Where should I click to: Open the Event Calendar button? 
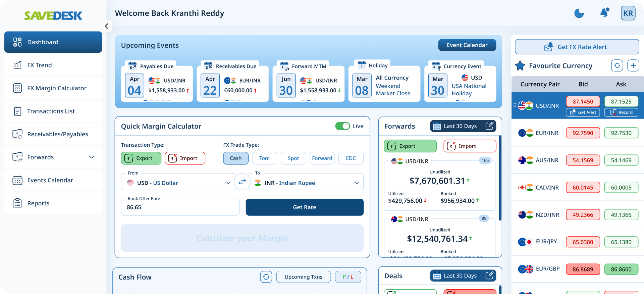[x=467, y=45]
